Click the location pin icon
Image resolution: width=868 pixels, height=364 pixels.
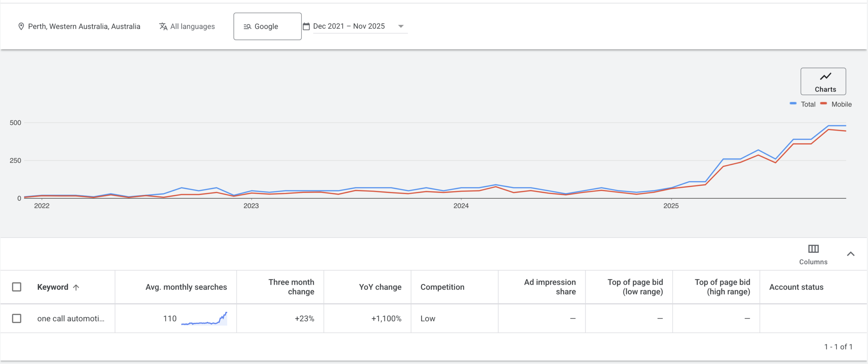[21, 26]
